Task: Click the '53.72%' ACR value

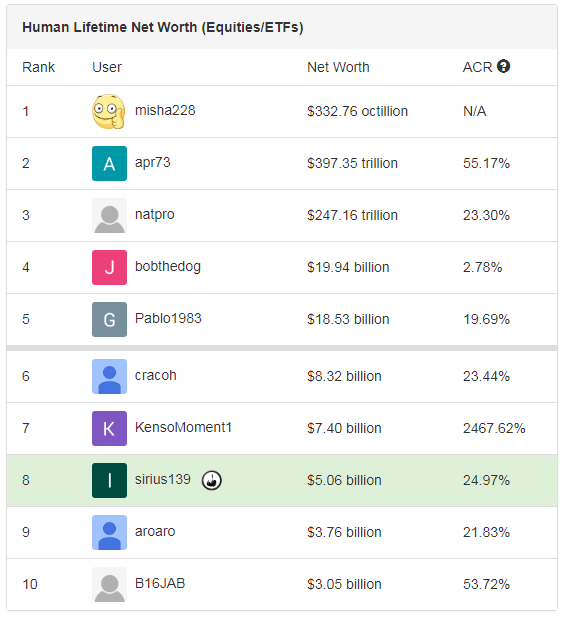Action: (486, 585)
